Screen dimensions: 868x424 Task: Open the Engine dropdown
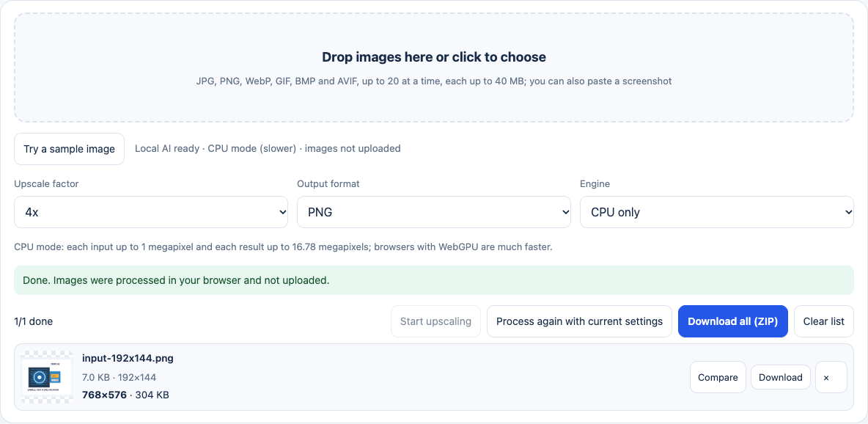click(717, 212)
